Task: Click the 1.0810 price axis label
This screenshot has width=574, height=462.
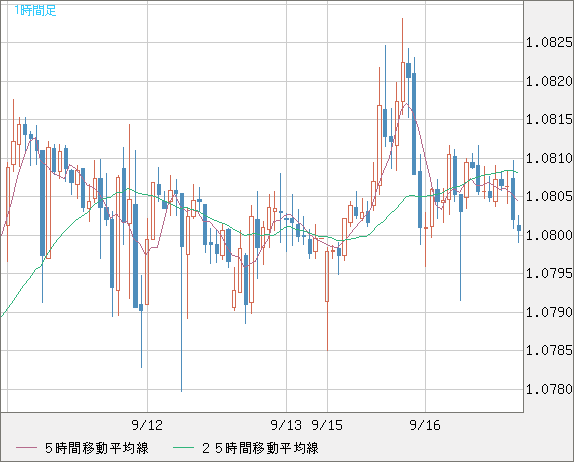Action: (x=549, y=158)
